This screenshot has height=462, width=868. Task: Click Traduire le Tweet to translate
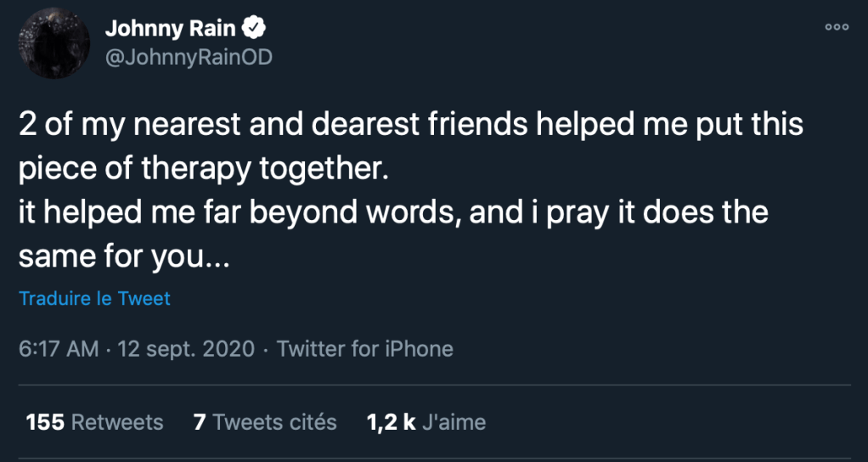(x=94, y=299)
